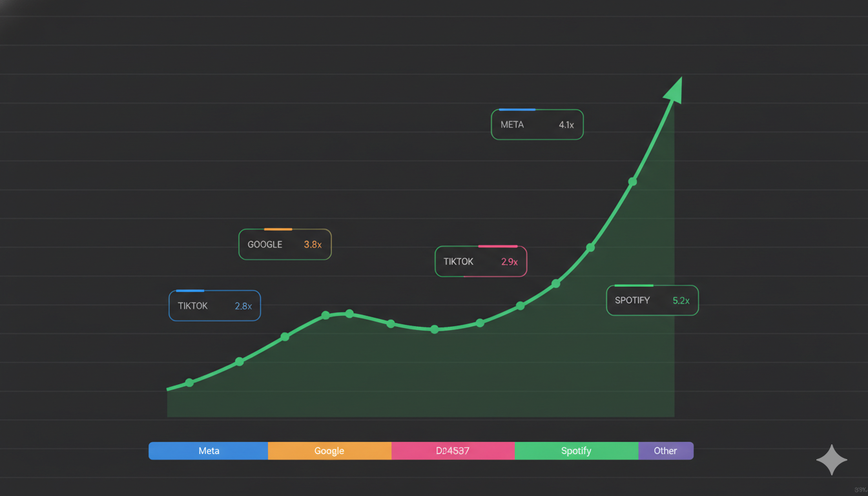This screenshot has height=496, width=868.
Task: Click the last data point before the arrowhead
Action: [x=632, y=181]
